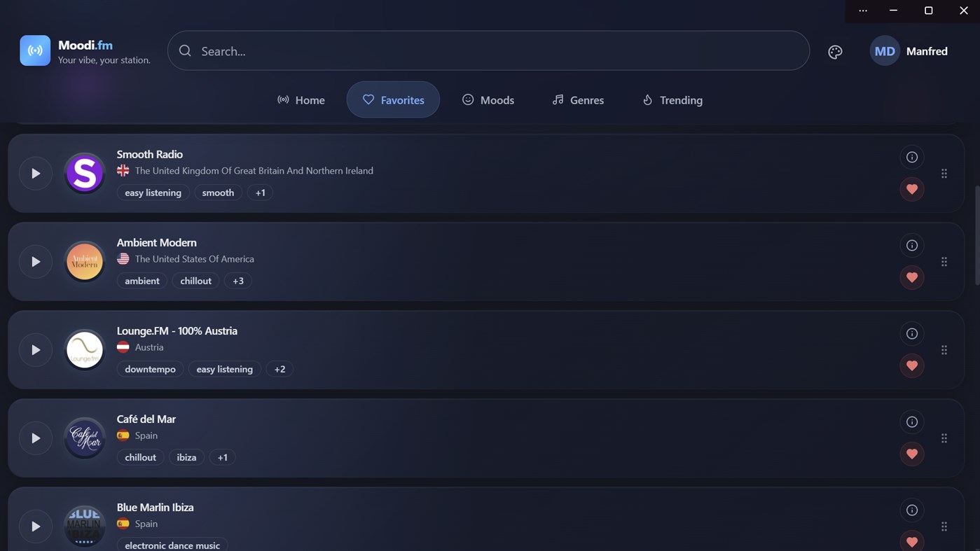Click Café del Mar reorder handle
The image size is (980, 551).
pyautogui.click(x=944, y=438)
